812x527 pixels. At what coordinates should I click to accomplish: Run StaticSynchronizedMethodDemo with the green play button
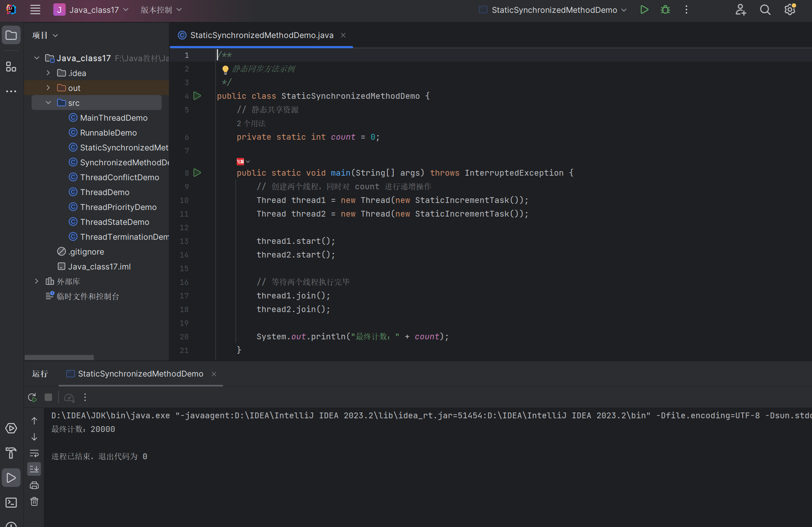644,10
